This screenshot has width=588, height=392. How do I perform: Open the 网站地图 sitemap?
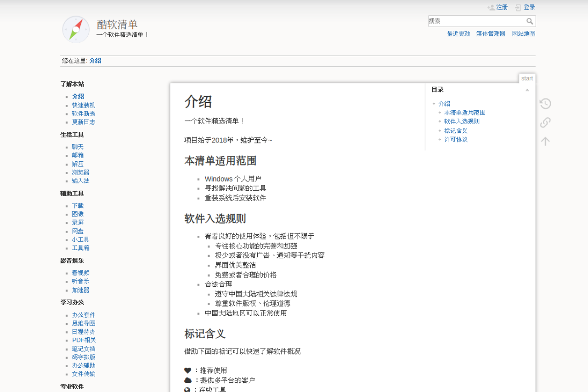pyautogui.click(x=523, y=34)
